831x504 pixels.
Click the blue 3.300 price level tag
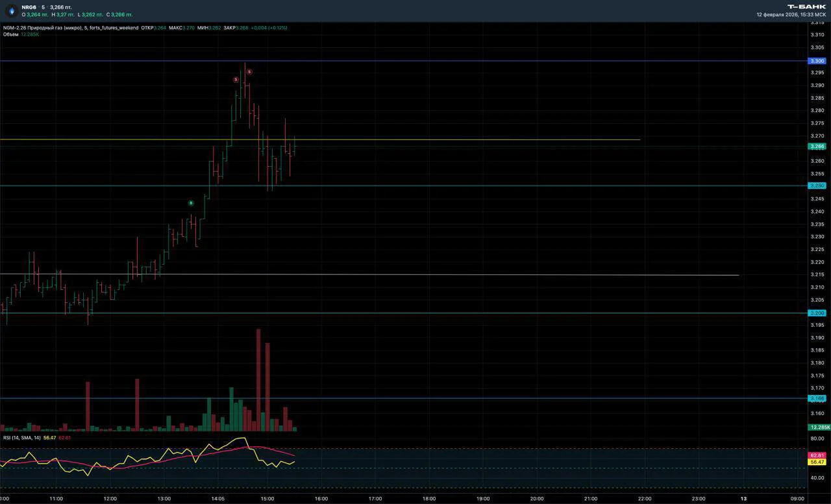(817, 61)
